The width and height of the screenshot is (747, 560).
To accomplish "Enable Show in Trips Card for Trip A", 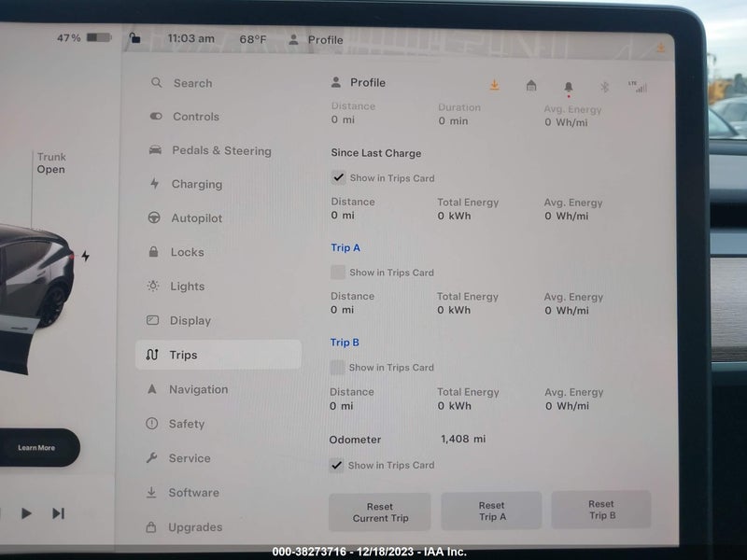I will 338,273.
